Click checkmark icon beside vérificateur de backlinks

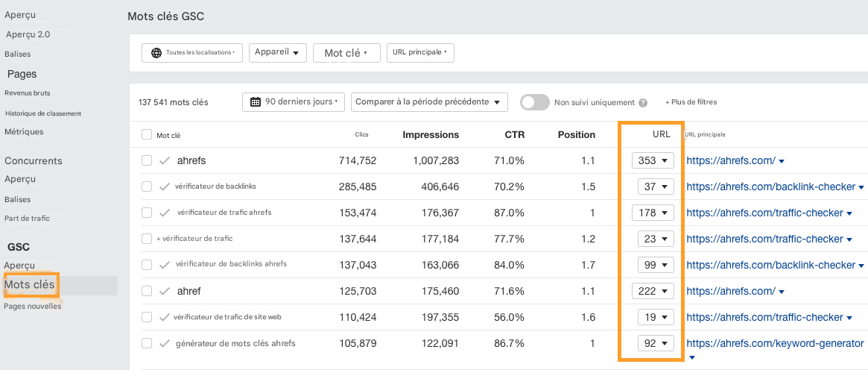[x=165, y=186]
